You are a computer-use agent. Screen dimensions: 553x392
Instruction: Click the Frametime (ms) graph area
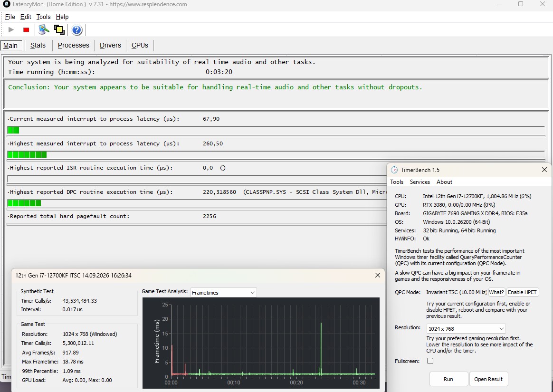[x=261, y=343]
